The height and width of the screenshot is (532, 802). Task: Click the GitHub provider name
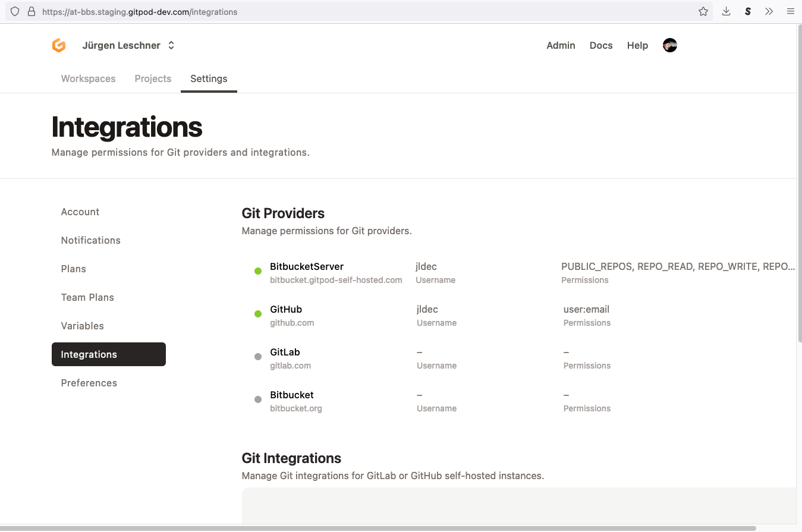(x=286, y=309)
